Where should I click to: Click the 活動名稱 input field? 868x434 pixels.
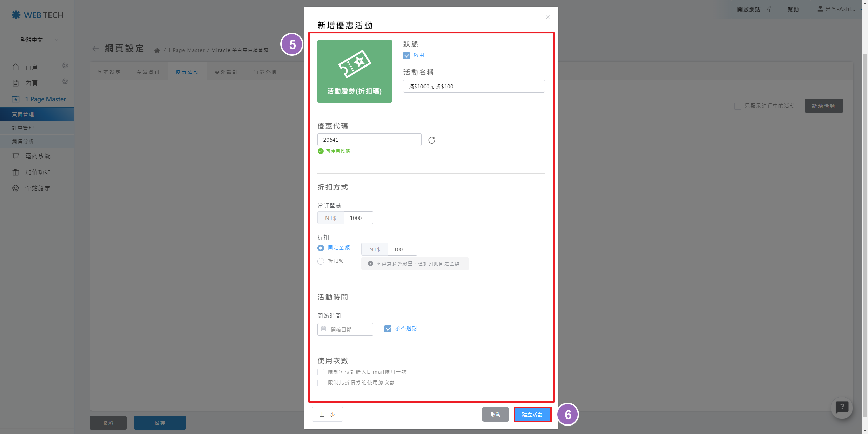(x=473, y=86)
